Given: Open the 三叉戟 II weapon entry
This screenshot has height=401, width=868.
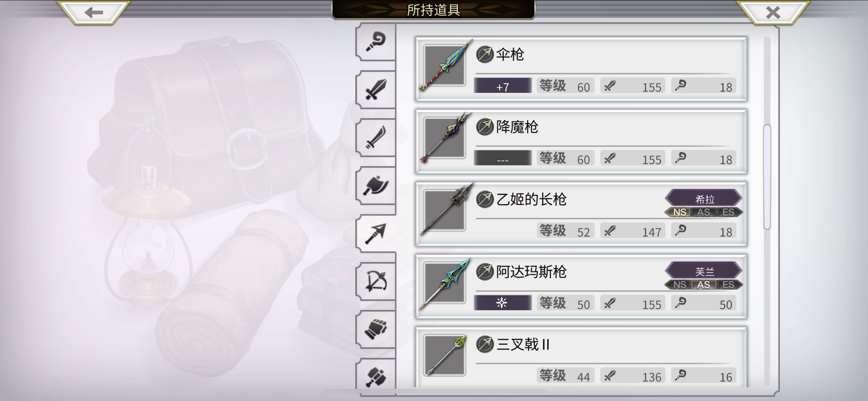Looking at the screenshot, I should [x=581, y=357].
